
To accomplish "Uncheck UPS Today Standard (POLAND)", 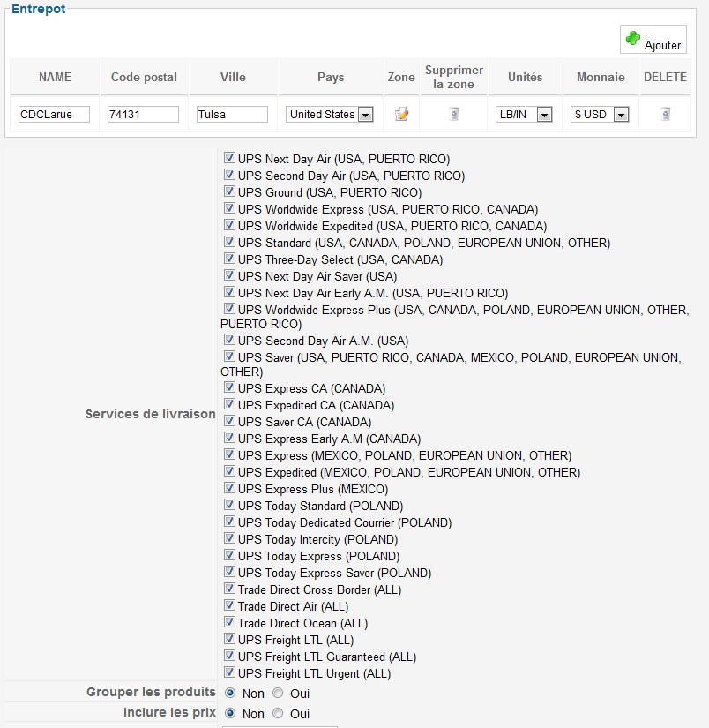I will (x=229, y=504).
